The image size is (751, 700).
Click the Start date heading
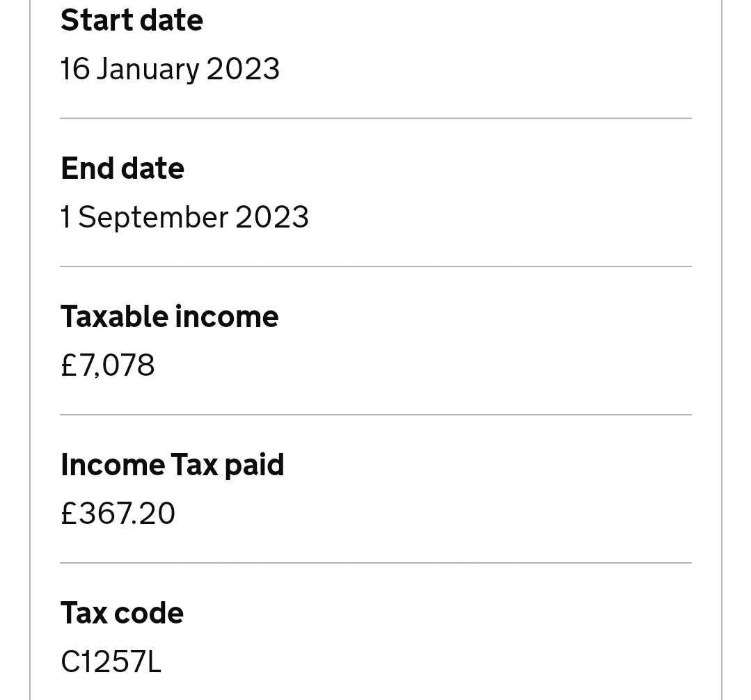[132, 21]
